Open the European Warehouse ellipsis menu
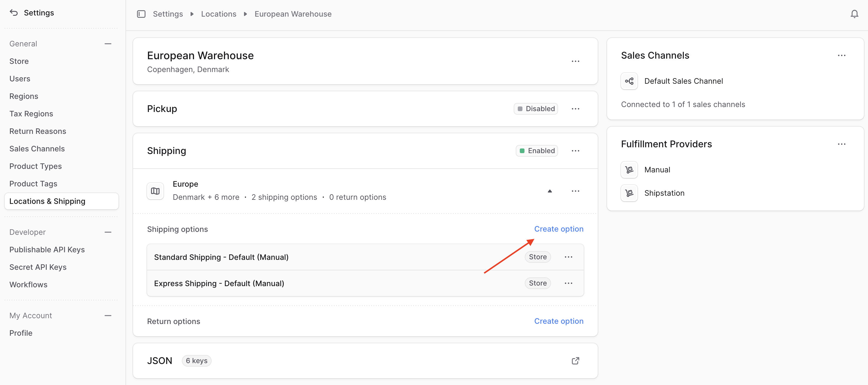 point(575,61)
